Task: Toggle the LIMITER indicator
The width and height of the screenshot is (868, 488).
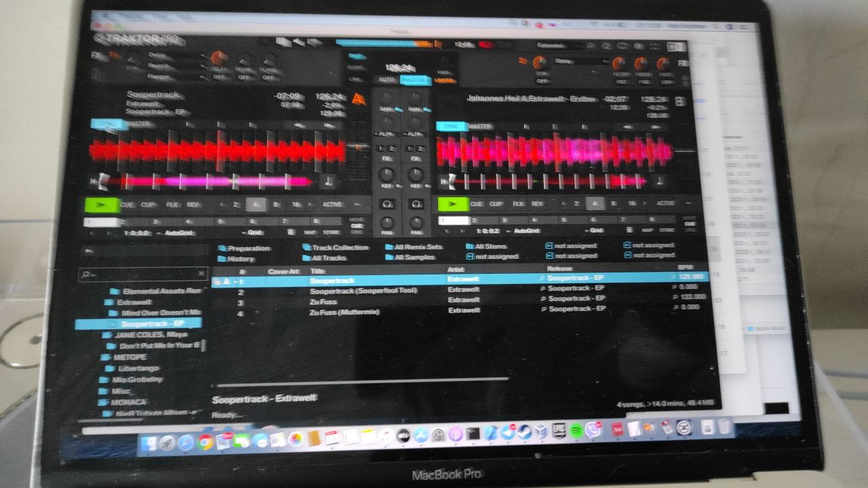Action: 444,80
